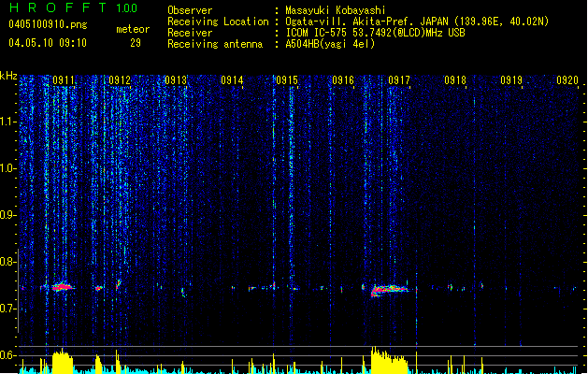Click the 0920 time marker
The image size is (588, 374).
tap(567, 79)
